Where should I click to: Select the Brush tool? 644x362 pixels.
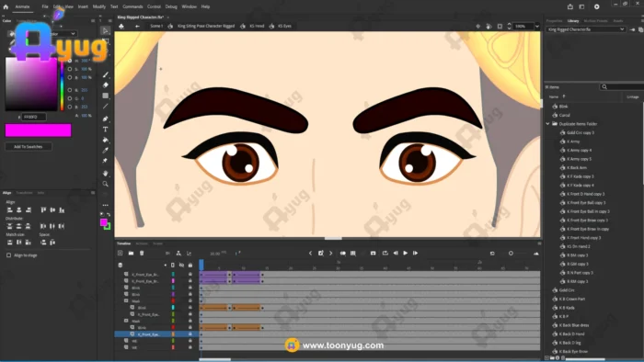[x=106, y=74]
